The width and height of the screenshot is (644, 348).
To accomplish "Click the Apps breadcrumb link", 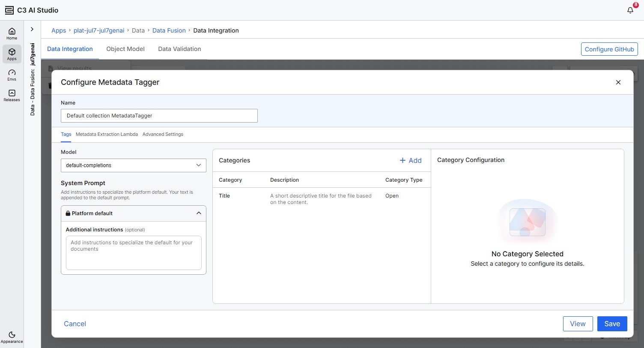I will tap(59, 30).
